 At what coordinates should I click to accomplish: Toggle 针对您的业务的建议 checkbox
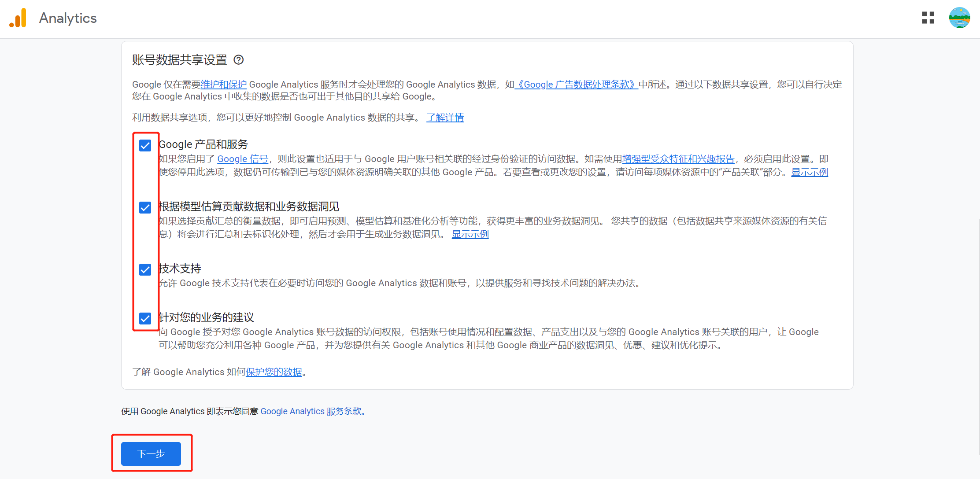(145, 318)
